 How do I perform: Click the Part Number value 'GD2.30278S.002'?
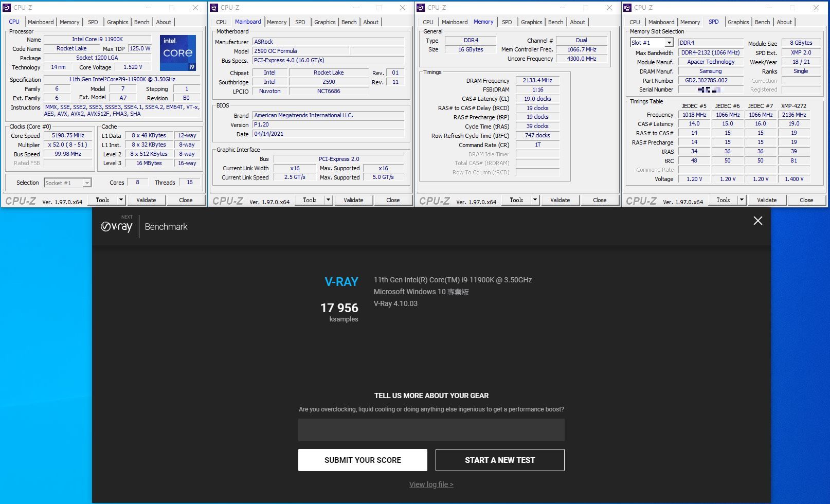pyautogui.click(x=711, y=80)
